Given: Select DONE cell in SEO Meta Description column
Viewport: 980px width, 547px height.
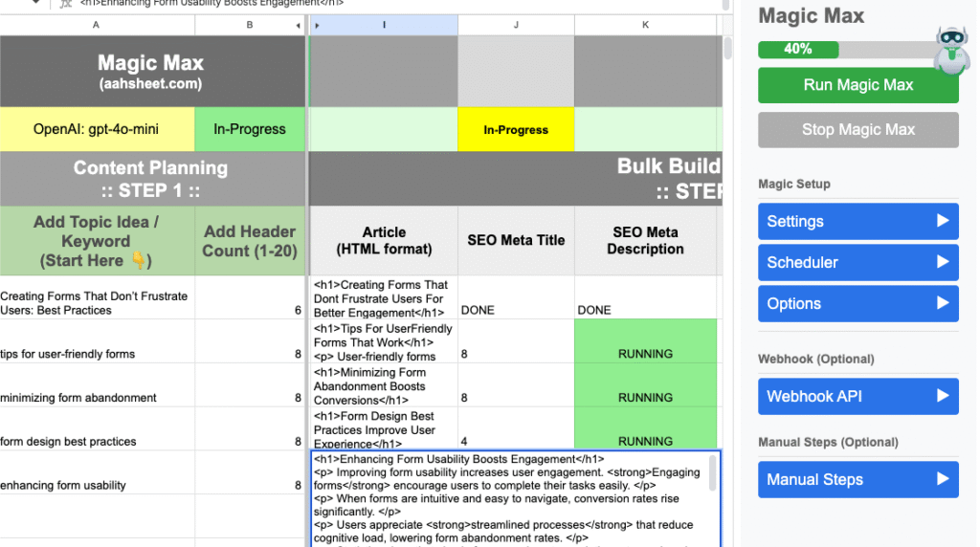Looking at the screenshot, I should [645, 297].
